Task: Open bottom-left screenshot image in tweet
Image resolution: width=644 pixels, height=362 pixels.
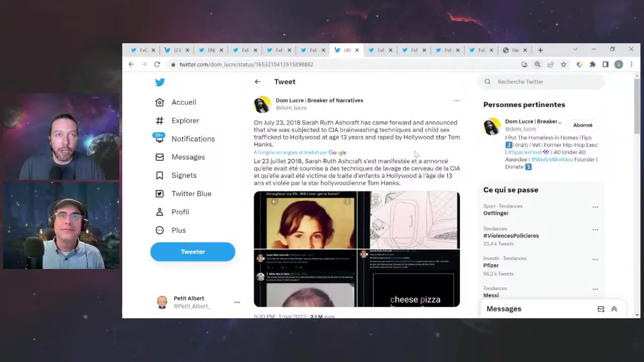Action: 305,278
